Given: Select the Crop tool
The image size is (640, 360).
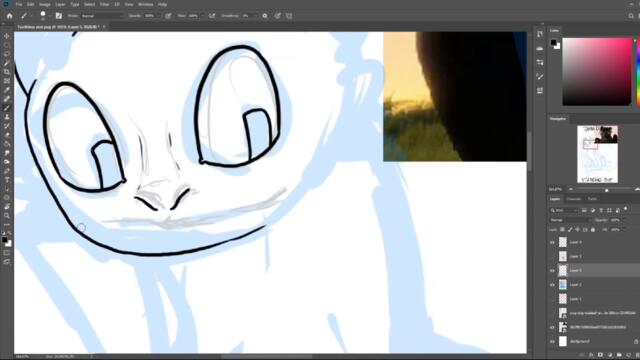Looking at the screenshot, I should [7, 72].
